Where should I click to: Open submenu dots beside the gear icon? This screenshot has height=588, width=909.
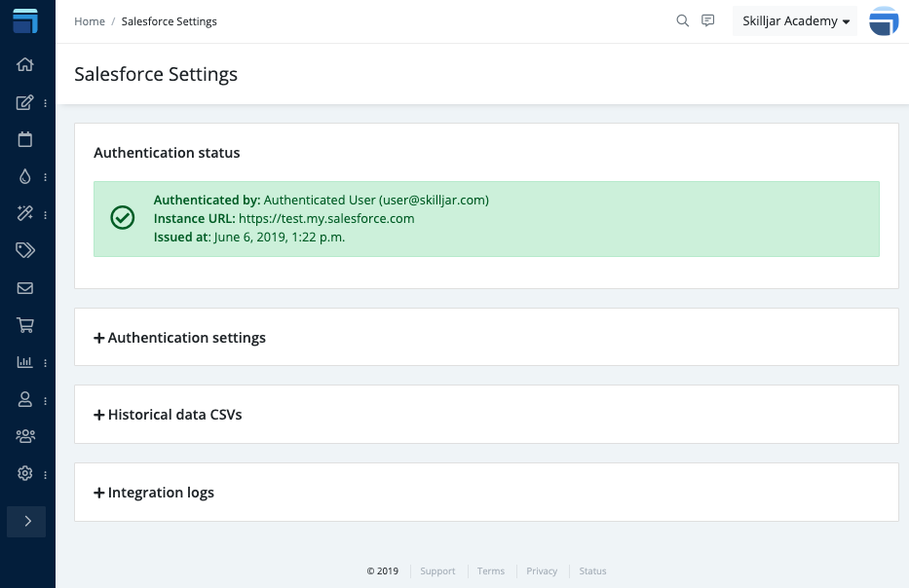tap(45, 475)
